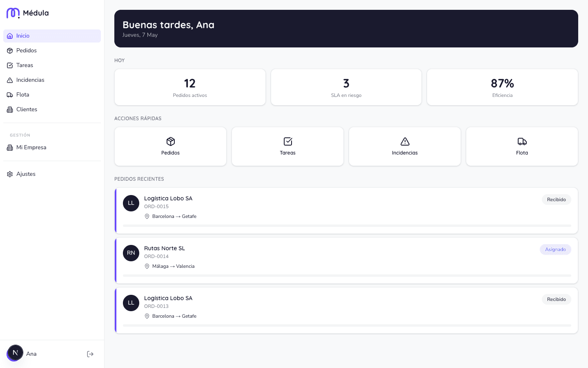Click the Jueves, 7 May date text

pyautogui.click(x=140, y=35)
